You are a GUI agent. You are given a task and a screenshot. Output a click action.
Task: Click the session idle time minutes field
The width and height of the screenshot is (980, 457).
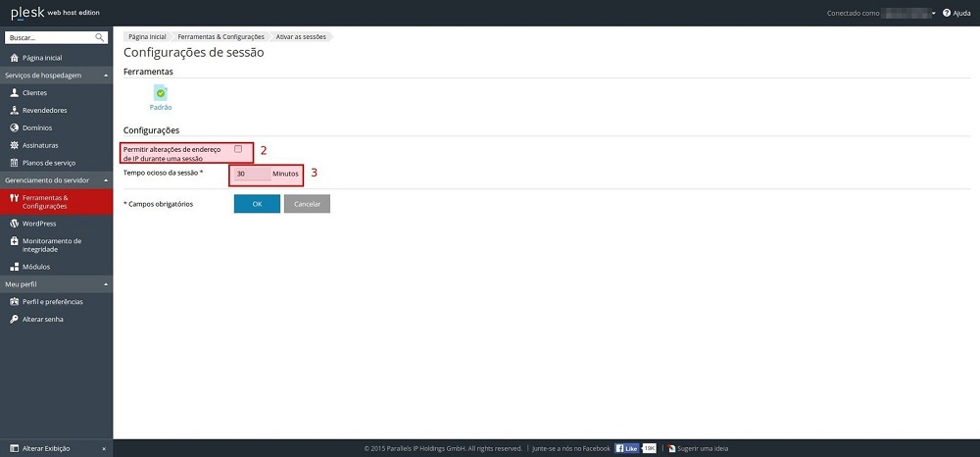[x=252, y=174]
